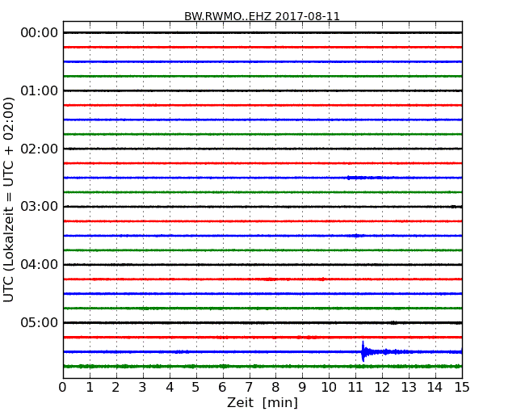This screenshot has width=525, height=420.
Task: Click x-axis tick label 8
Action: [275, 388]
